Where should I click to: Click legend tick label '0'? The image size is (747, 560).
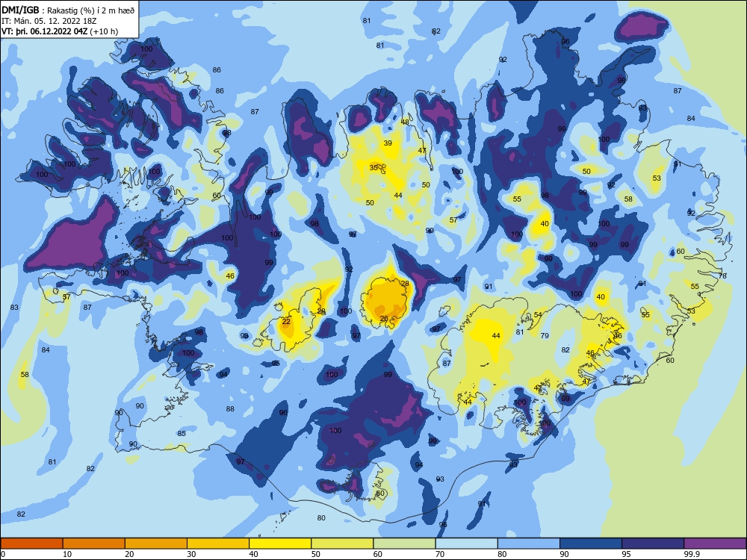[3, 554]
